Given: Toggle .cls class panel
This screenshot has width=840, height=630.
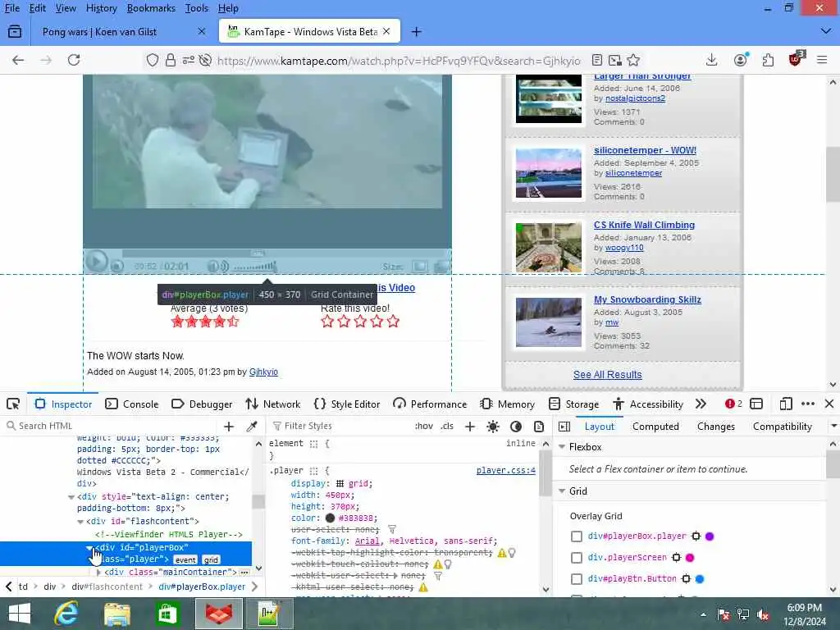Looking at the screenshot, I should 447,426.
